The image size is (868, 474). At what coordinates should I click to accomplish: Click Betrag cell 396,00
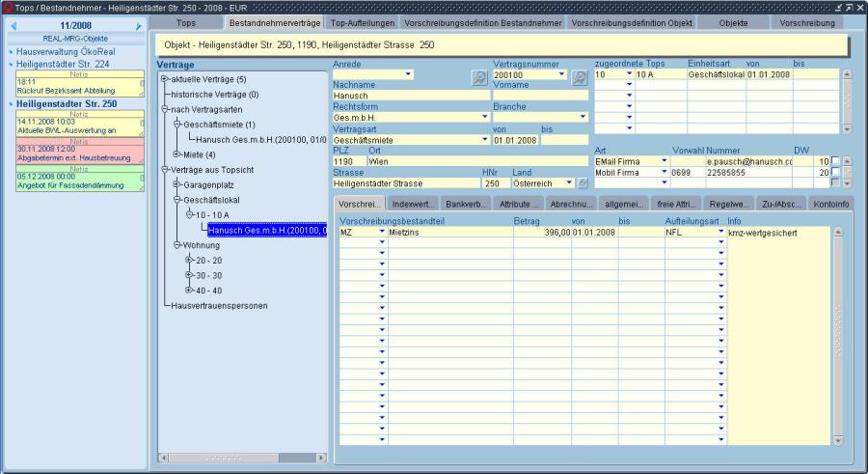(542, 233)
